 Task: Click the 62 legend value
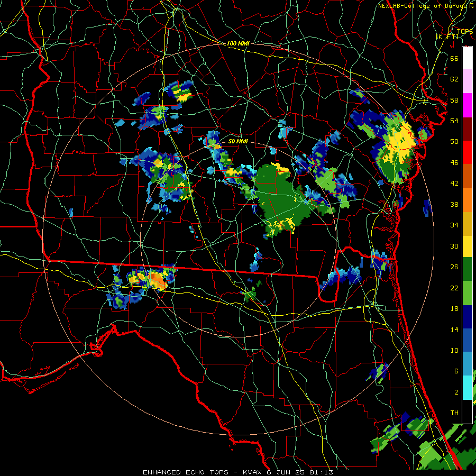click(454, 79)
